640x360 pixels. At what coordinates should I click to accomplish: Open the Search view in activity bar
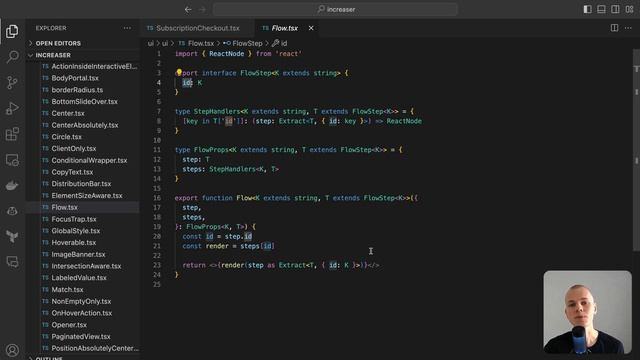pyautogui.click(x=12, y=57)
